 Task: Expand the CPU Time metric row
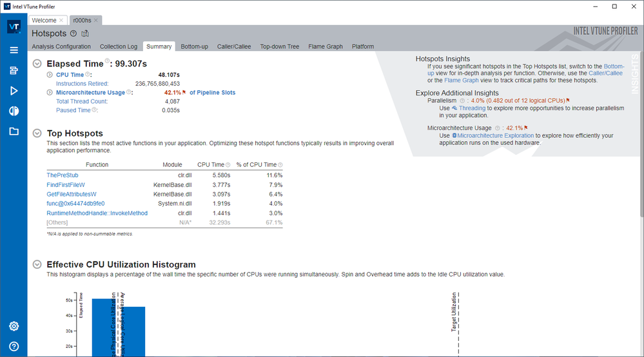50,75
